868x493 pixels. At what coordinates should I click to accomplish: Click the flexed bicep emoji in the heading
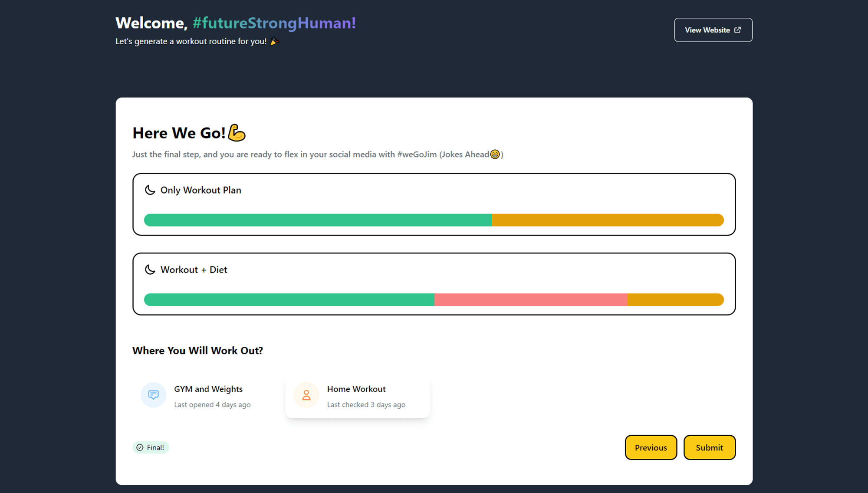[237, 133]
